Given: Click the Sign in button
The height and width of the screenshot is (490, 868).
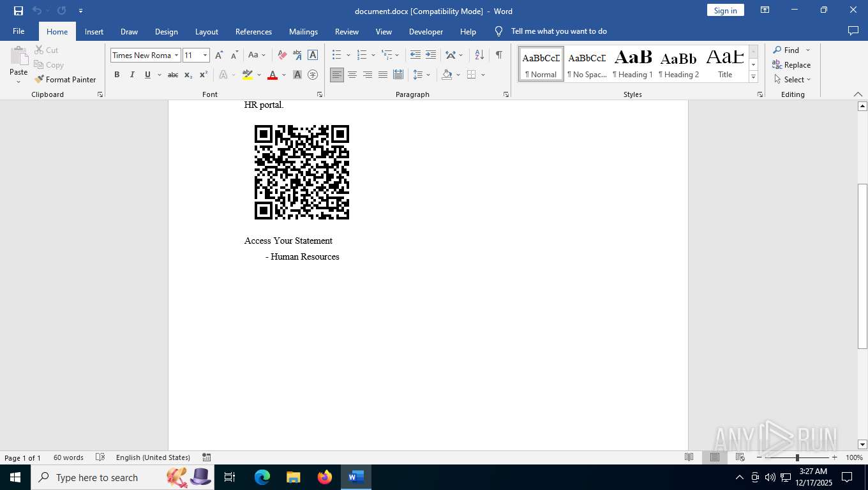Looking at the screenshot, I should (725, 10).
